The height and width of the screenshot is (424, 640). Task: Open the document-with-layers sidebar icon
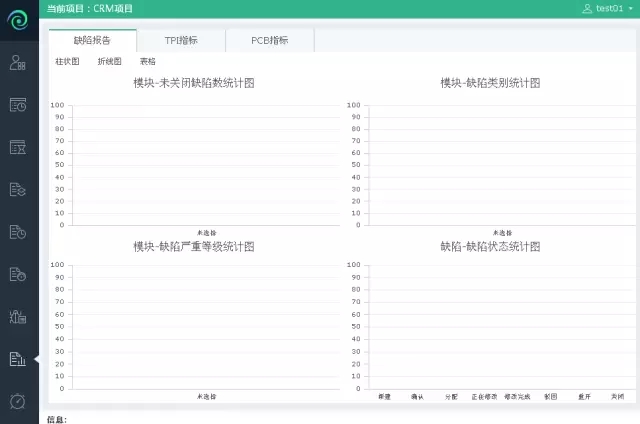(18, 190)
